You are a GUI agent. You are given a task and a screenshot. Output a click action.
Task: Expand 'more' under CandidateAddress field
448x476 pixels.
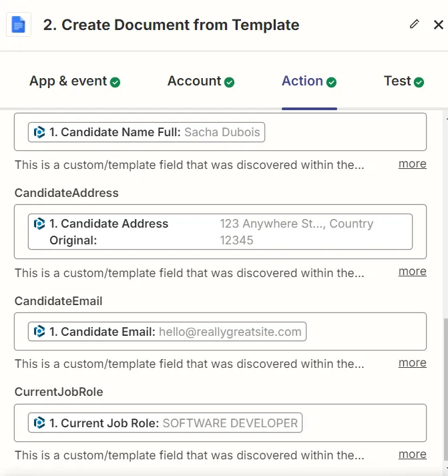click(x=412, y=272)
